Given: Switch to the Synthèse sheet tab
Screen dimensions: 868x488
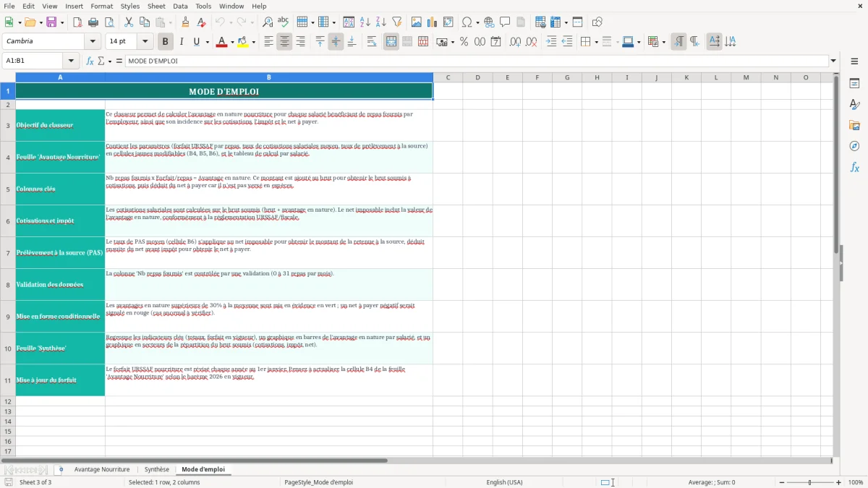Looking at the screenshot, I should click(157, 469).
